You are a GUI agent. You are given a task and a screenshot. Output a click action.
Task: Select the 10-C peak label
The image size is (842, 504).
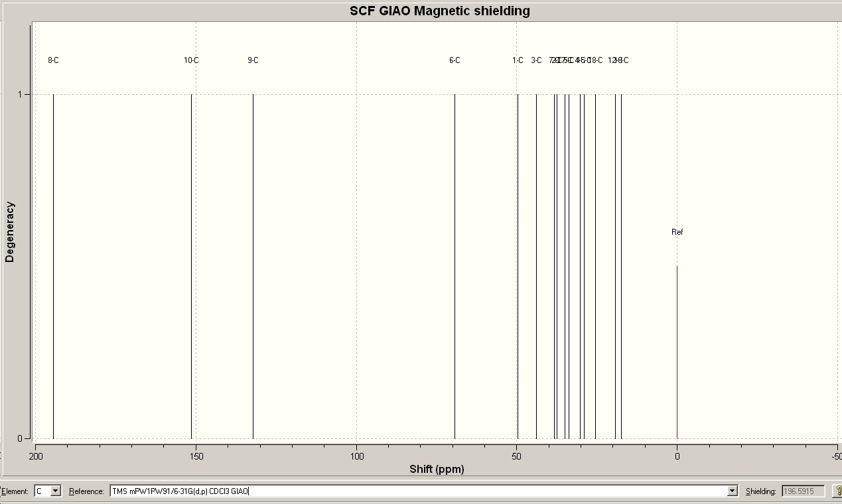pyautogui.click(x=191, y=60)
